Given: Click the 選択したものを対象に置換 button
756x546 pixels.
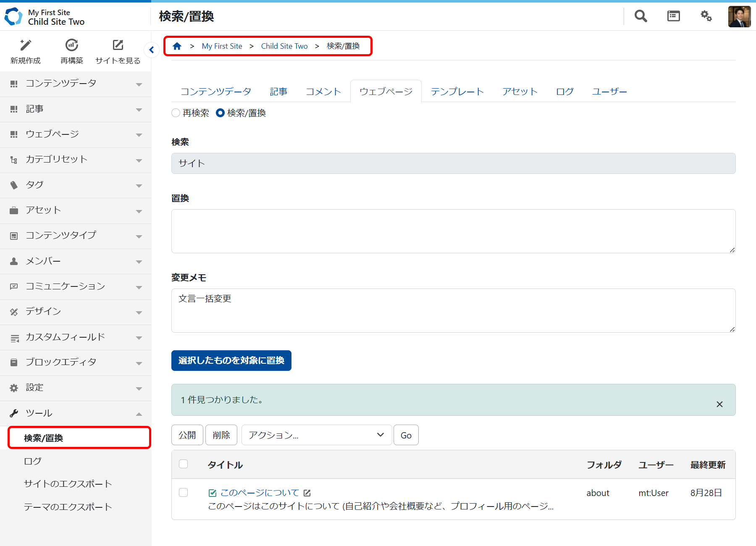Looking at the screenshot, I should point(231,360).
